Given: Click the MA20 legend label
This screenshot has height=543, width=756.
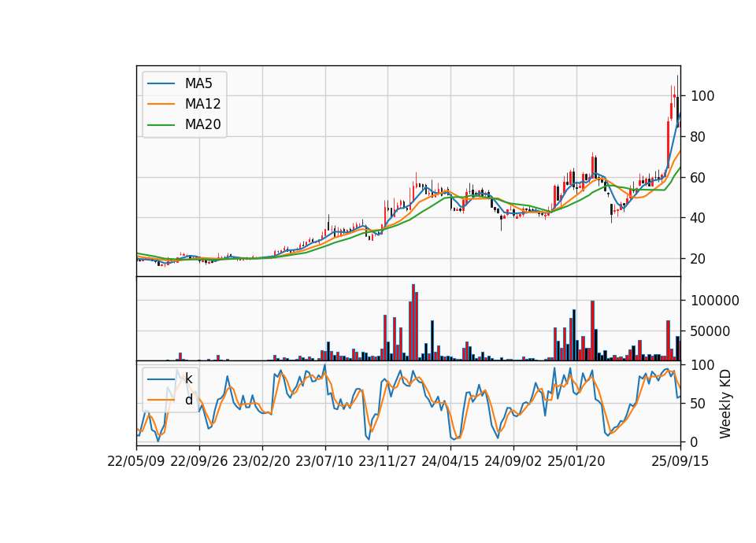Looking at the screenshot, I should click(x=202, y=125).
